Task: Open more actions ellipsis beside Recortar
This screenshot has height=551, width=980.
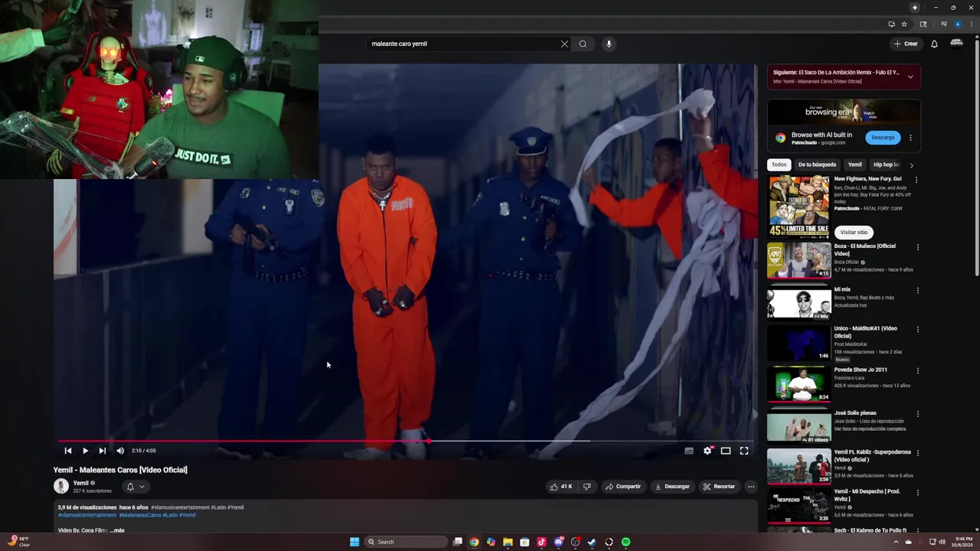Action: 751,487
